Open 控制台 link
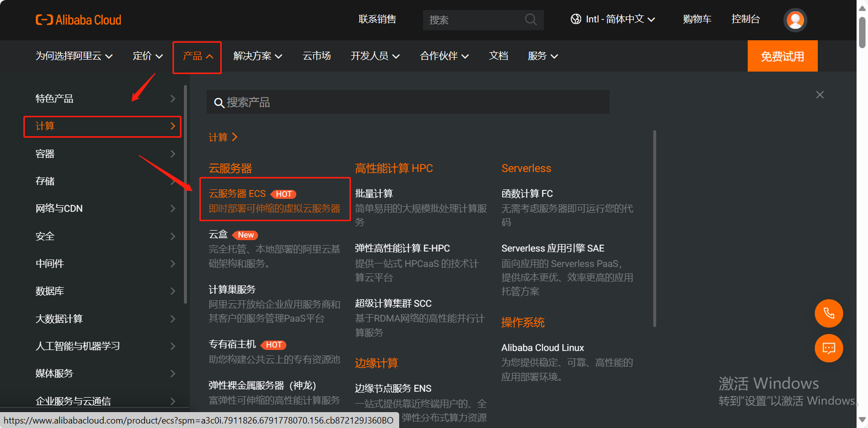 click(746, 19)
